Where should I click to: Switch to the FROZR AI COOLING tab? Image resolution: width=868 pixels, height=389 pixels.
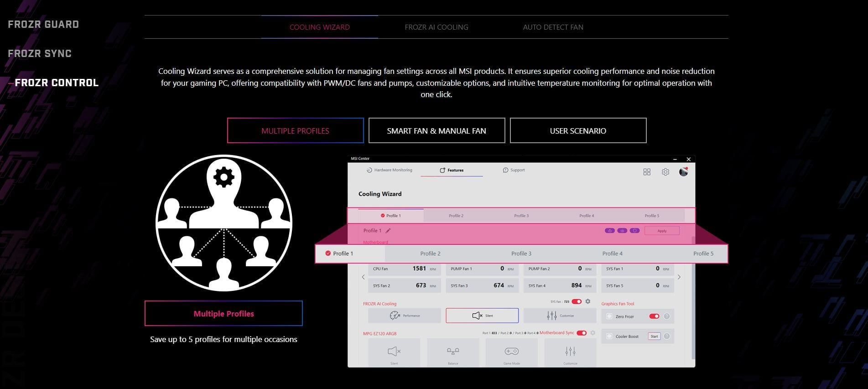point(436,27)
